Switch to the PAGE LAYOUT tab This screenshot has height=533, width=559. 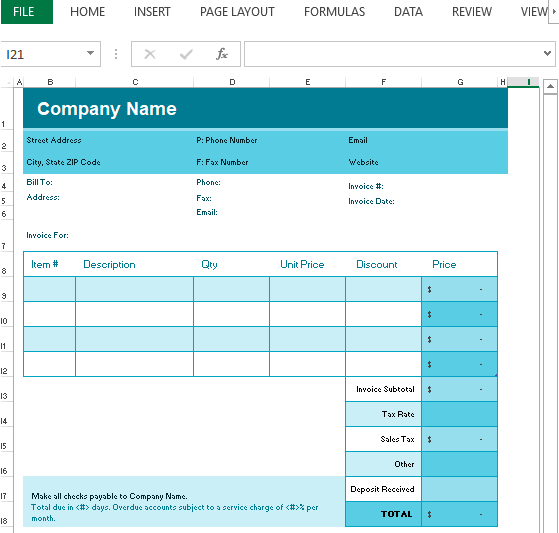pos(237,12)
